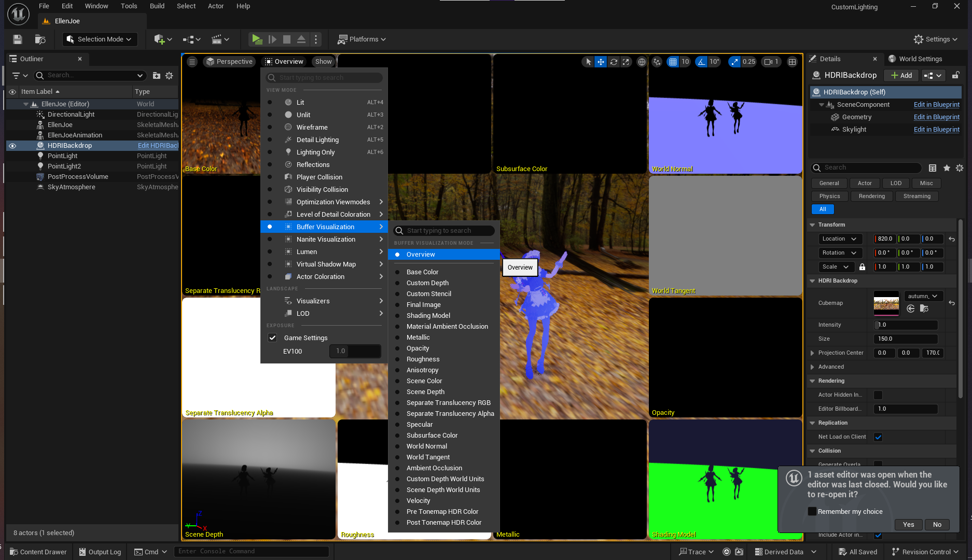
Task: Adjust the Intensity value slider
Action: (906, 325)
